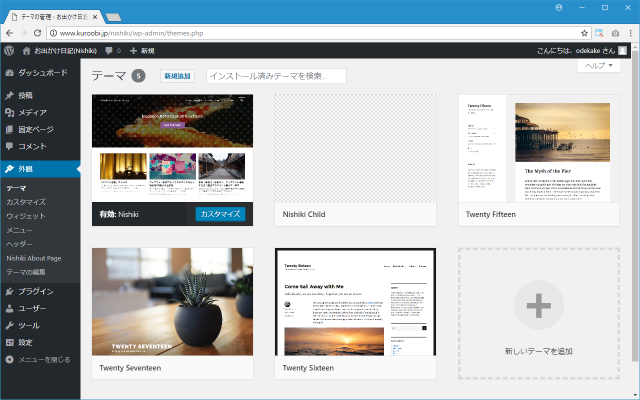The height and width of the screenshot is (400, 640).
Task: Open Nishiki About Page submenu item
Action: (34, 258)
